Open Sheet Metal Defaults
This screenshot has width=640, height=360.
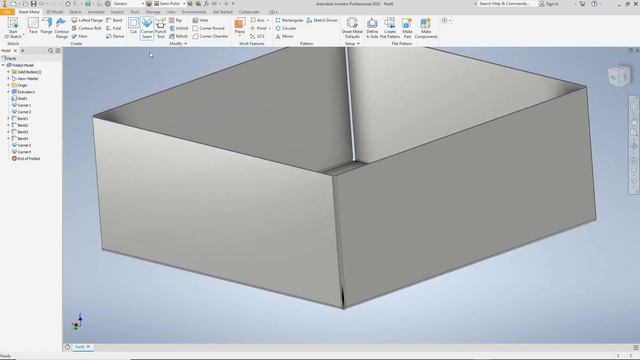[352, 28]
